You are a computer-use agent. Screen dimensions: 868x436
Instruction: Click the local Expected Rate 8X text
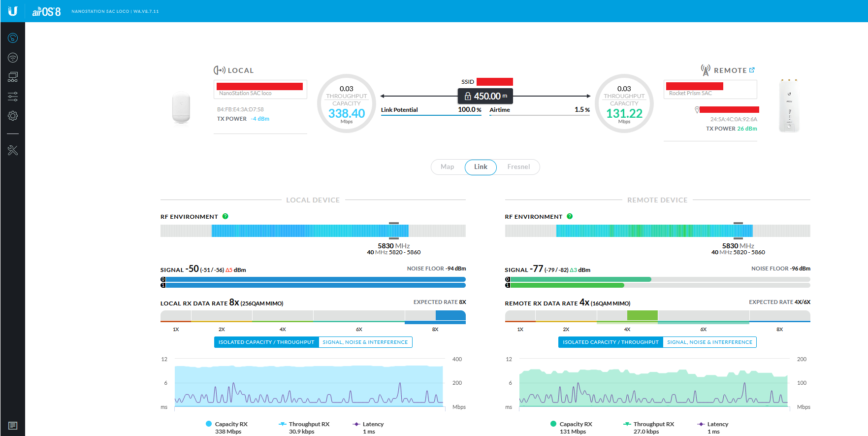(x=440, y=302)
